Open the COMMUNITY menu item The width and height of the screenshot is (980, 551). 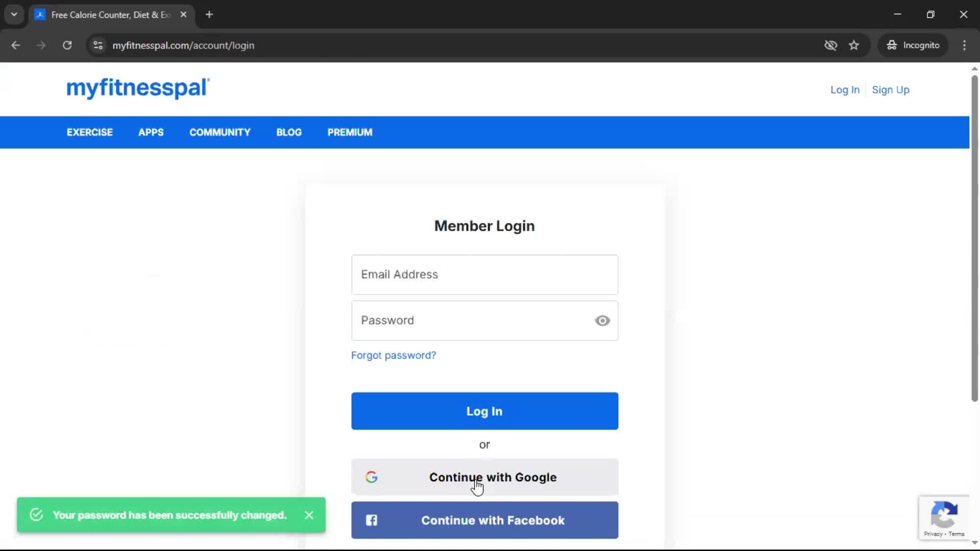220,132
